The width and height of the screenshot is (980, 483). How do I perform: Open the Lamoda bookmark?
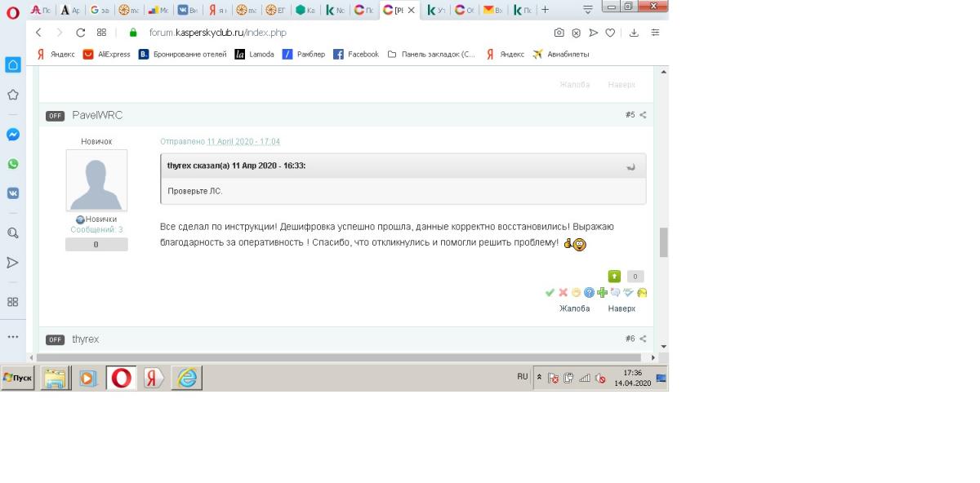pos(255,54)
